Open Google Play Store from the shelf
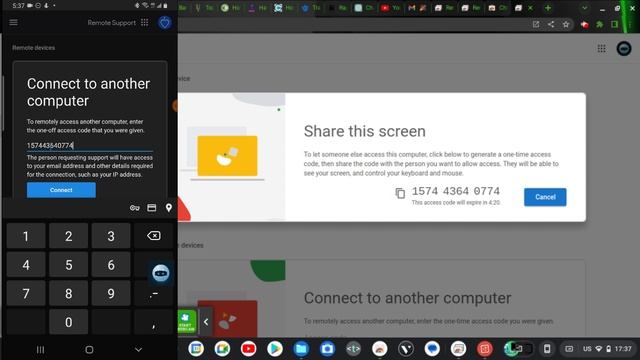 (x=275, y=349)
